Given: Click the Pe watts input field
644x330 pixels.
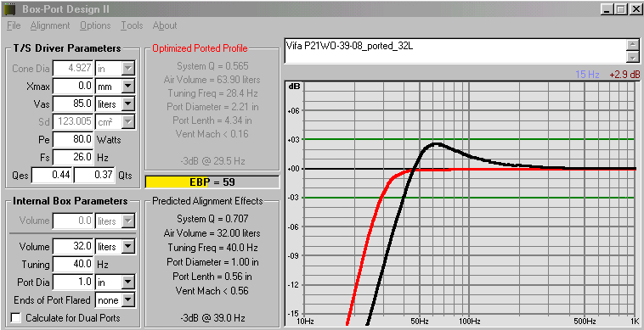Looking at the screenshot, I should 74,140.
